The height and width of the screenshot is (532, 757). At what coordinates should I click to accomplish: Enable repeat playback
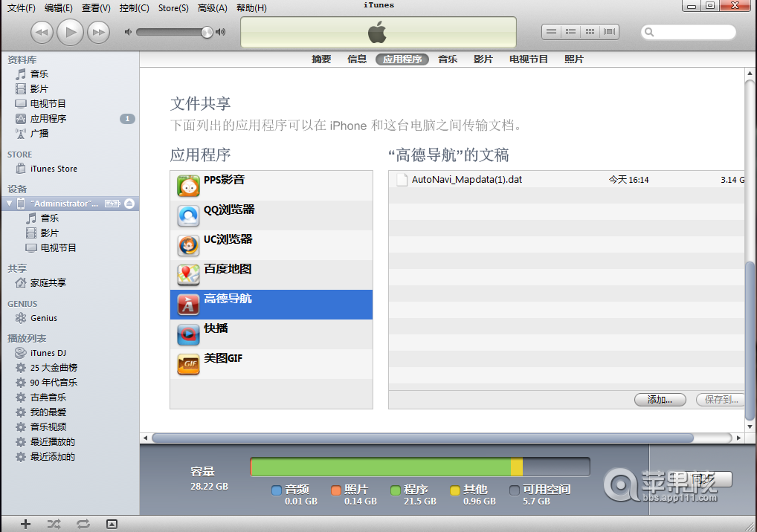tap(83, 524)
